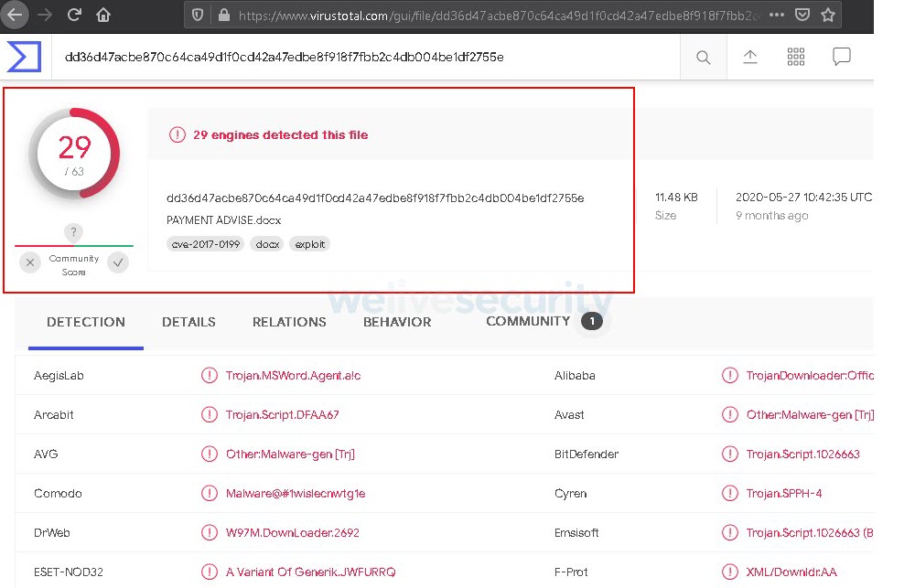Save page to Pocket icon
This screenshot has height=588, width=915.
pyautogui.click(x=803, y=15)
